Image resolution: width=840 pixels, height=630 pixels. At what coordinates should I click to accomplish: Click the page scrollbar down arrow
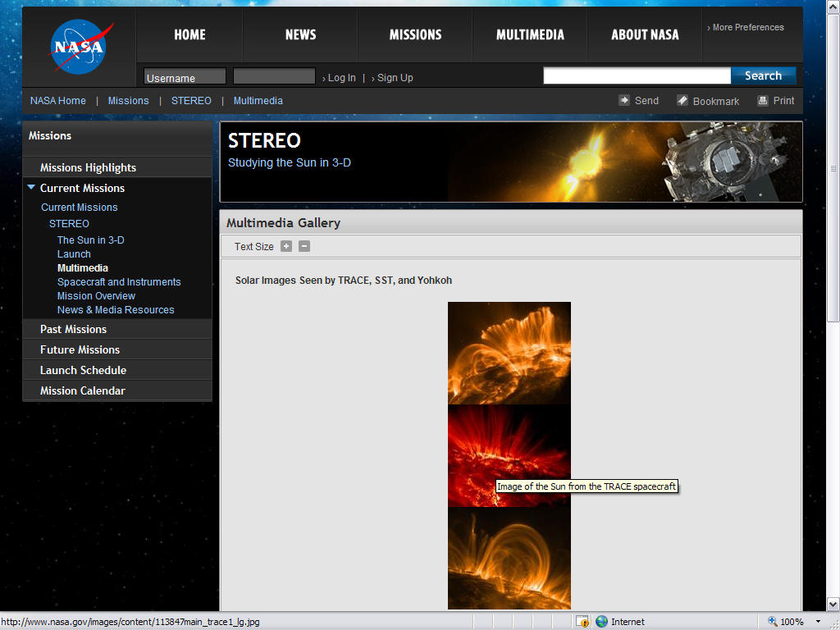coord(833,604)
